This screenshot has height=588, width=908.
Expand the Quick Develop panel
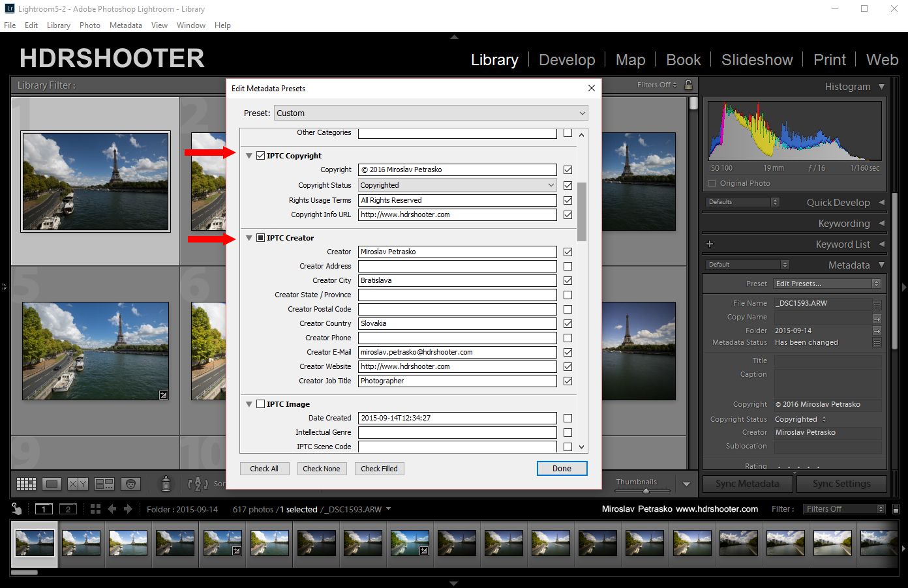pyautogui.click(x=881, y=202)
